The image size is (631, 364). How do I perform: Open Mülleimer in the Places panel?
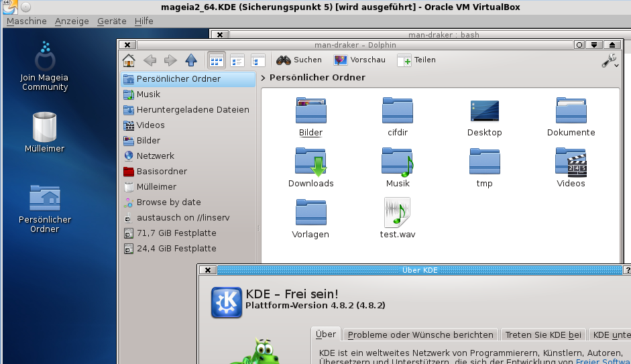click(188, 186)
